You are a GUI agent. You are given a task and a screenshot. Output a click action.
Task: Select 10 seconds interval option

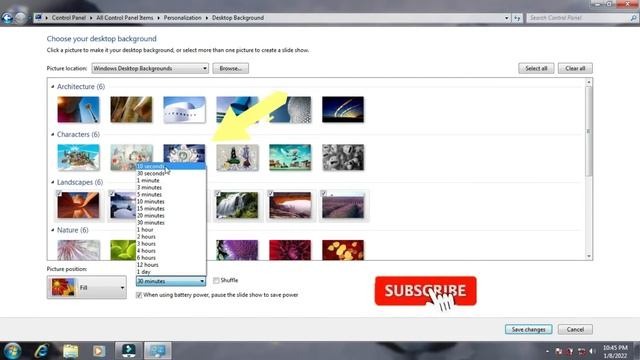171,166
